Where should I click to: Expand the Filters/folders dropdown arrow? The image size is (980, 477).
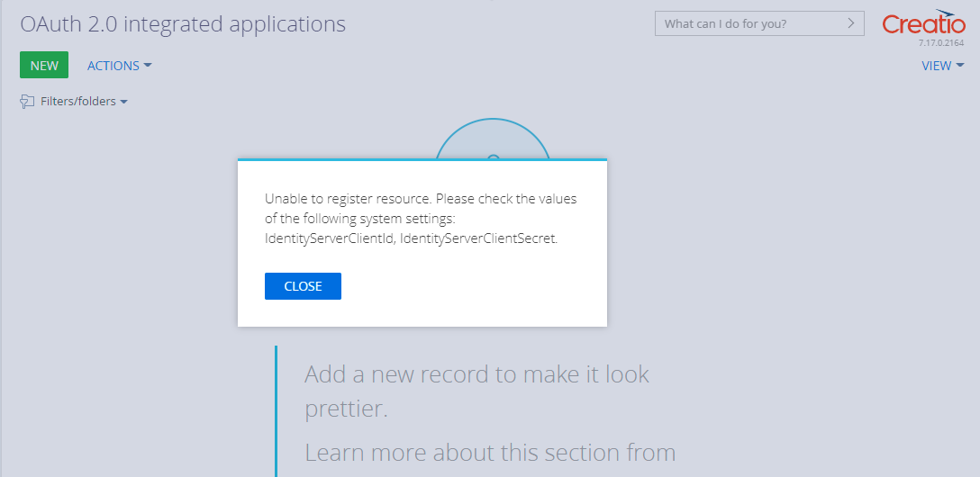pyautogui.click(x=123, y=102)
